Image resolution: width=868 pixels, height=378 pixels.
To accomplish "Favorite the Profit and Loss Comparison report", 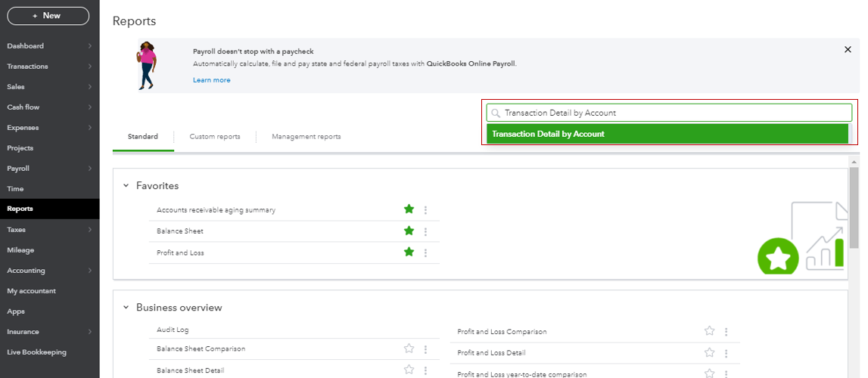I will 709,331.
